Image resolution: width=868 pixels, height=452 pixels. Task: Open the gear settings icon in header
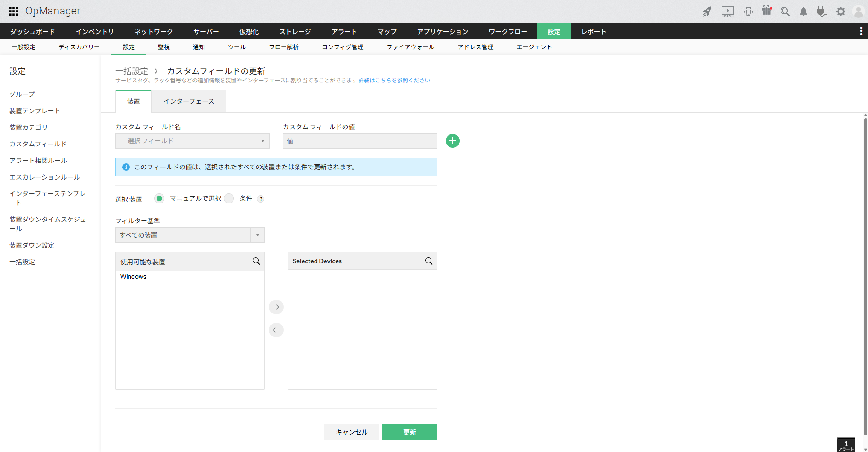pos(841,12)
